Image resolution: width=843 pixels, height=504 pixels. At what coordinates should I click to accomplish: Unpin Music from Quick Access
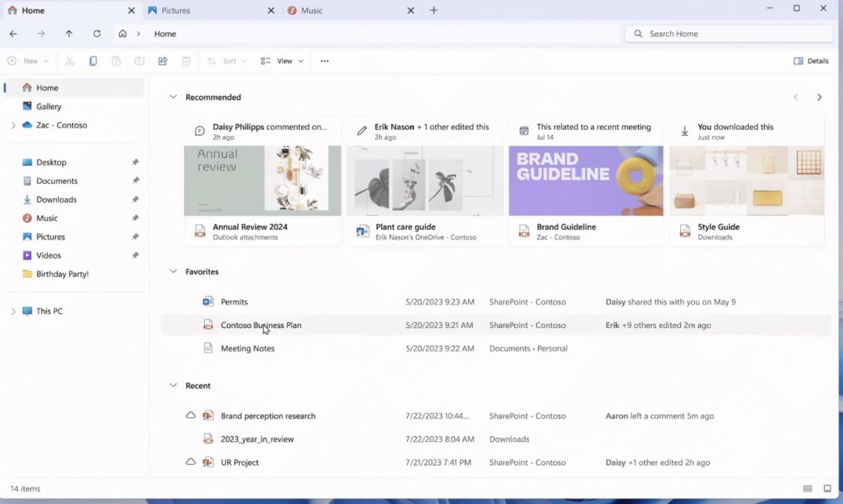pyautogui.click(x=135, y=217)
